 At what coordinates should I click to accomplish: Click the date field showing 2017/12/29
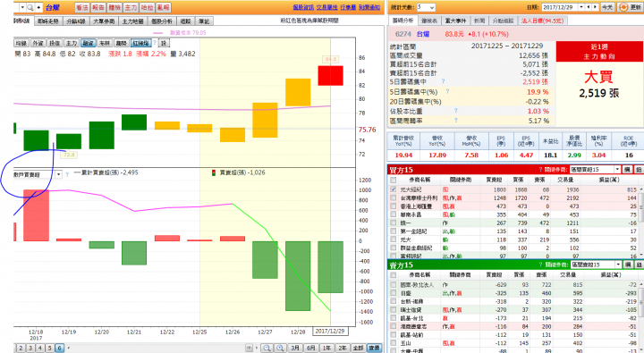coord(559,7)
